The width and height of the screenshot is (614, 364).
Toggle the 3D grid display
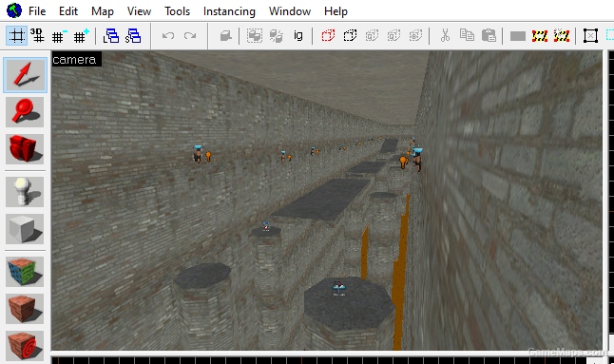37,36
